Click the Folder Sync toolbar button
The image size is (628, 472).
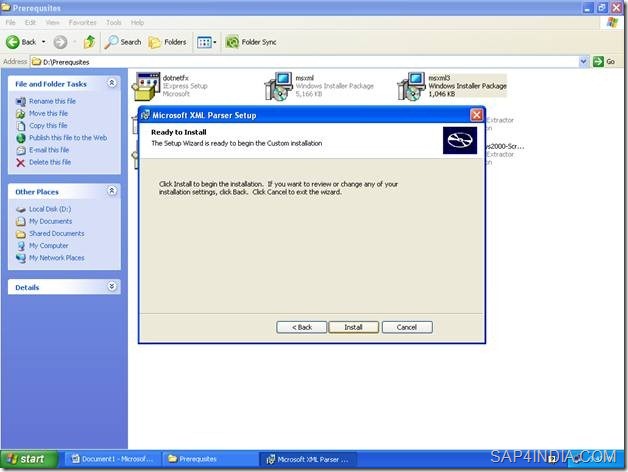[x=251, y=42]
